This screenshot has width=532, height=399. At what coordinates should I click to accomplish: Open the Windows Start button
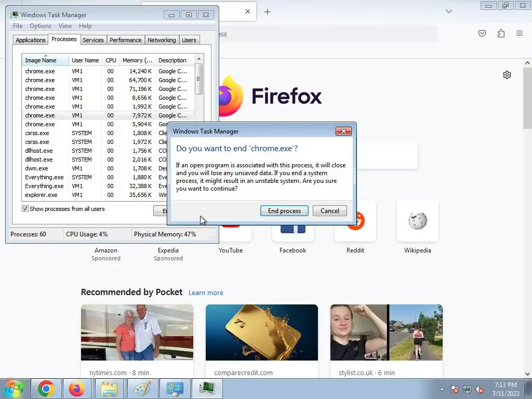(14, 389)
